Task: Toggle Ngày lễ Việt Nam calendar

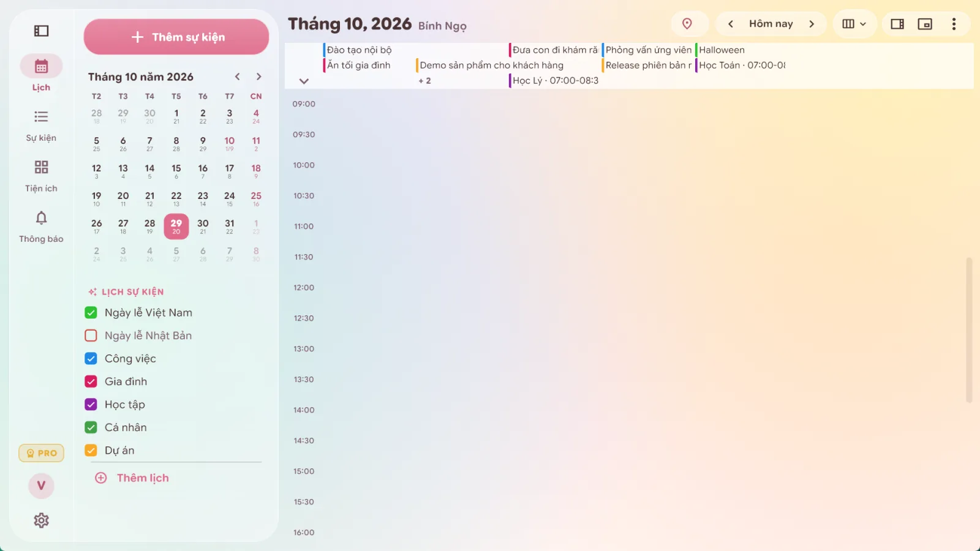Action: 91,313
